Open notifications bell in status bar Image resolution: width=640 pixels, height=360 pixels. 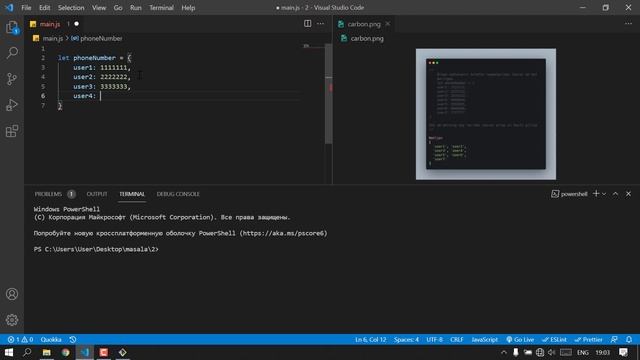click(629, 340)
